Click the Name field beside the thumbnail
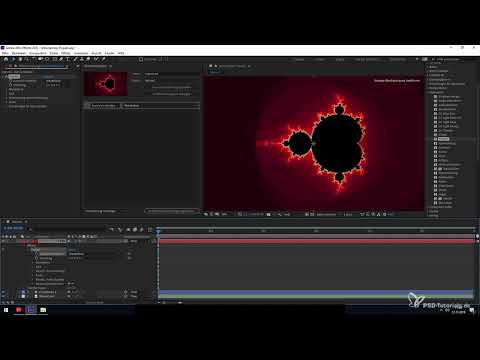The width and height of the screenshot is (480, 360). tap(172, 74)
